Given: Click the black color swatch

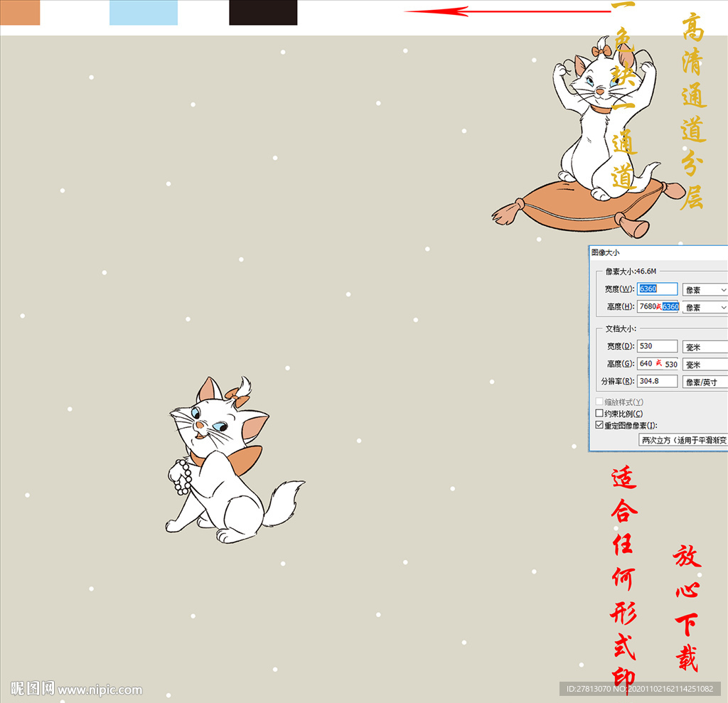Looking at the screenshot, I should 263,13.
